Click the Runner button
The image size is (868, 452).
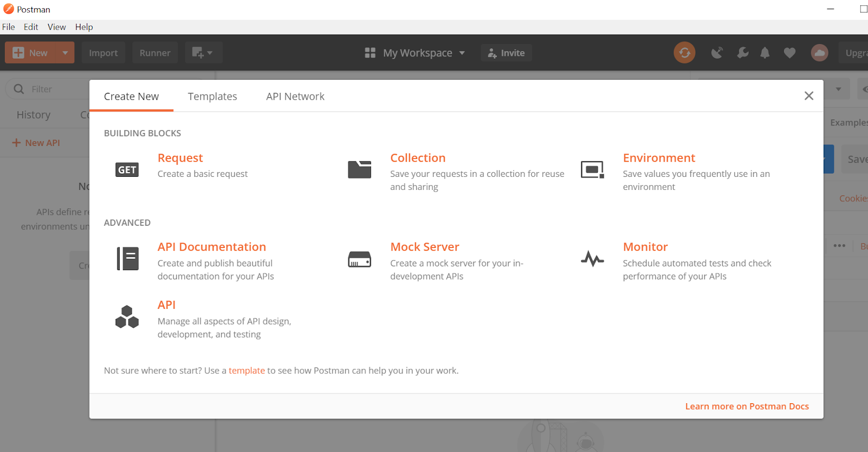point(155,53)
